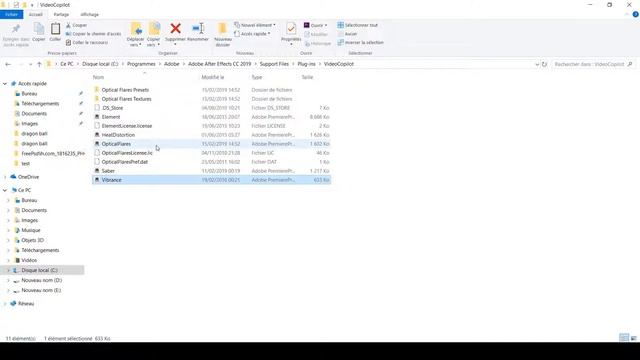Open the Déplacer vers icon

pyautogui.click(x=136, y=29)
